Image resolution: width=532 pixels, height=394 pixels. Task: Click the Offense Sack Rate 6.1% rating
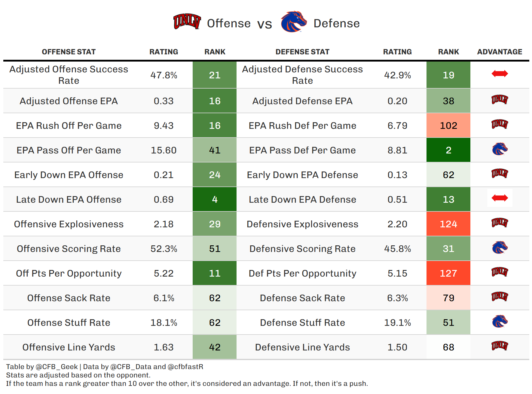pyautogui.click(x=164, y=298)
